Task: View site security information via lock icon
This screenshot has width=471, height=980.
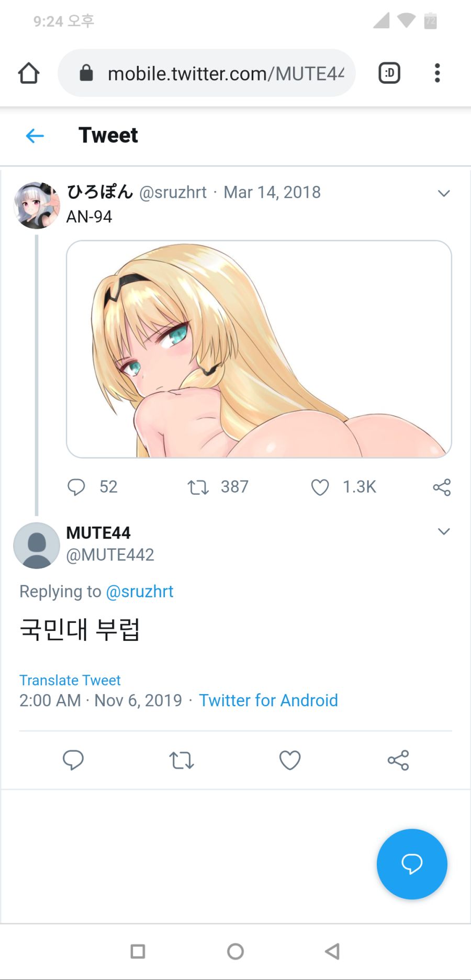Action: tap(86, 72)
